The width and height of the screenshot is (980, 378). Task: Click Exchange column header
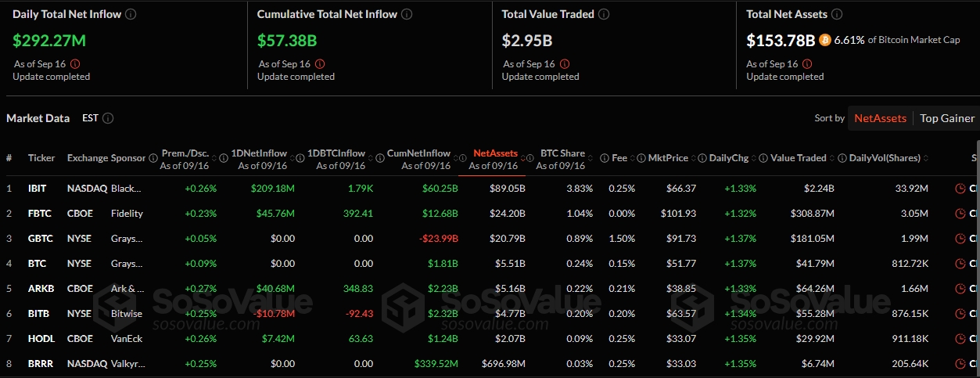tap(87, 158)
